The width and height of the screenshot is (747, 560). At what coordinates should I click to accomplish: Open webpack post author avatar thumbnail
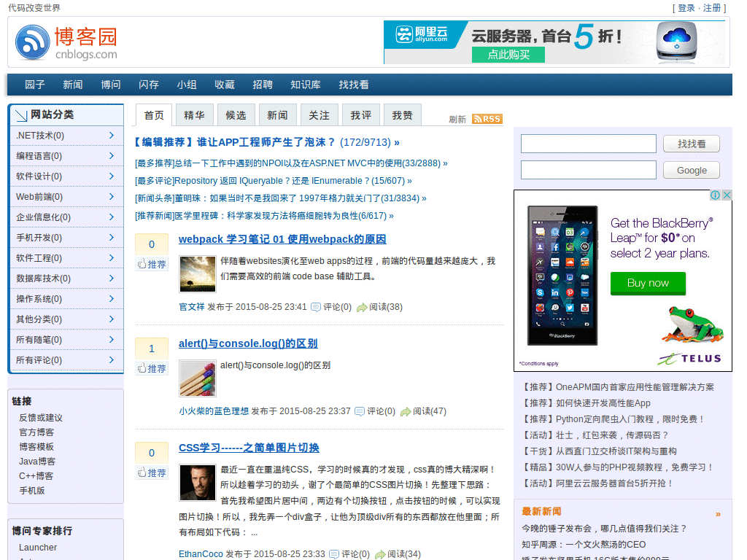point(197,274)
